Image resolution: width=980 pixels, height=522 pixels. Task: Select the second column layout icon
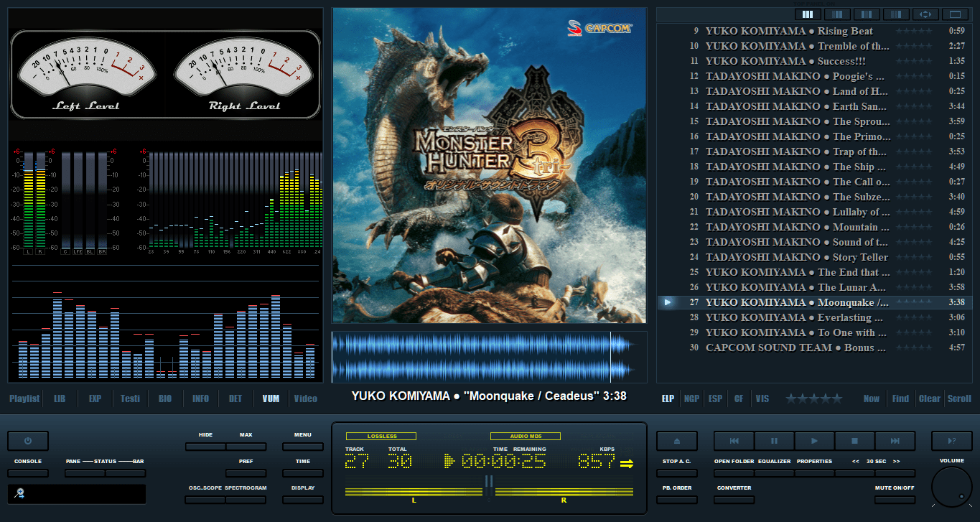[x=837, y=14]
